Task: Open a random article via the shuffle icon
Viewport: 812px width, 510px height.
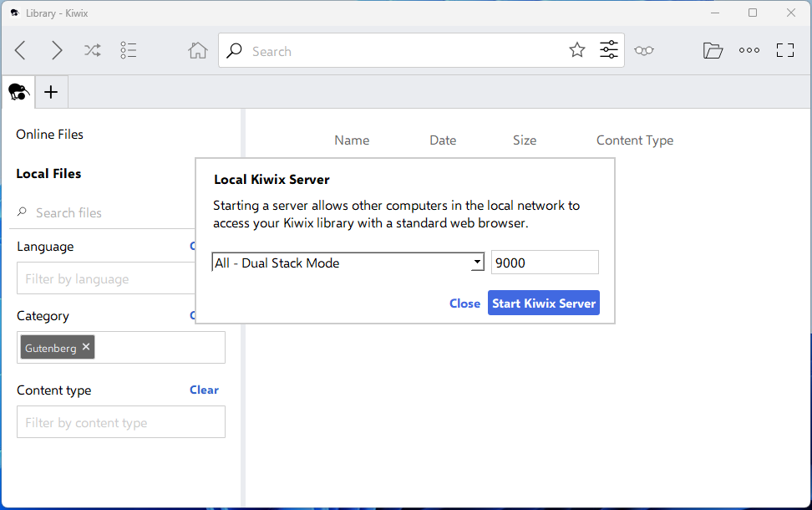Action: tap(92, 50)
